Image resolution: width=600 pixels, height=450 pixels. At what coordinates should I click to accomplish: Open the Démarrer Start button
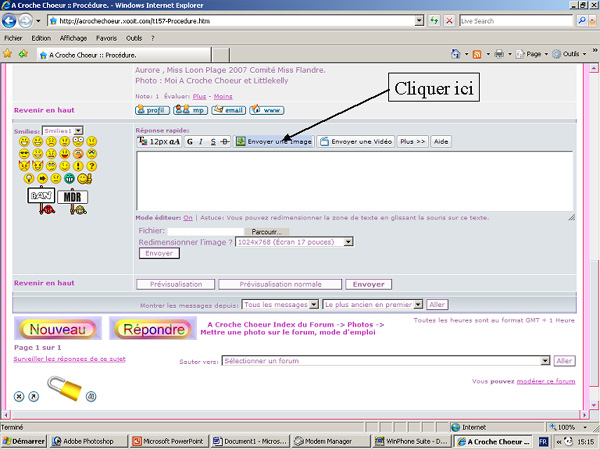pos(24,441)
